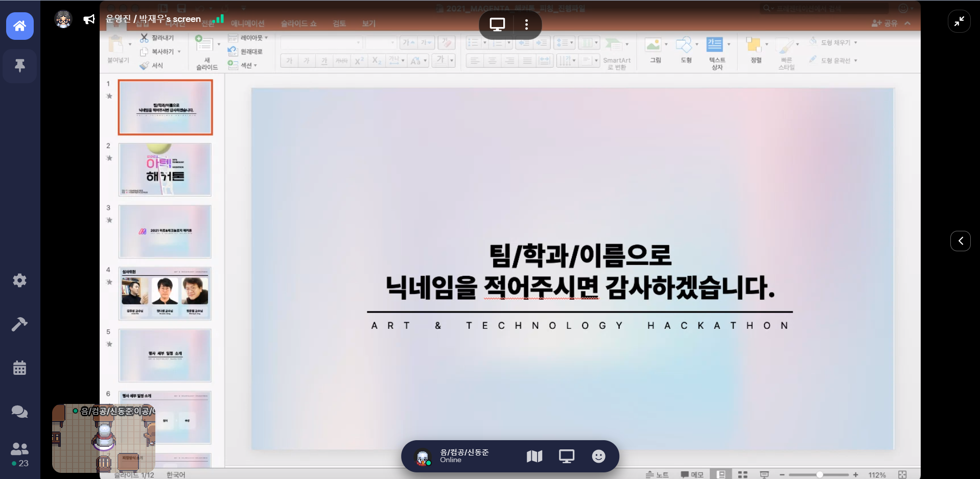The image size is (980, 479).
Task: Open the emoji reactions smiley in bottom bar
Action: coord(598,456)
